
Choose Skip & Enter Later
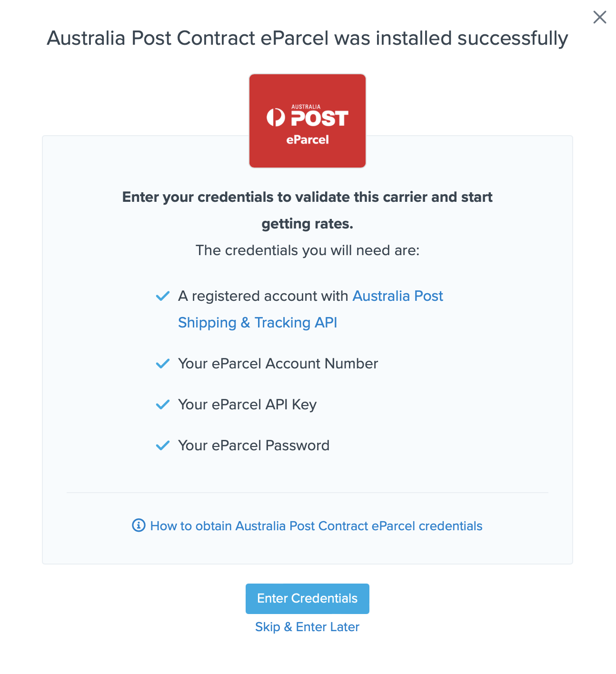tap(307, 627)
